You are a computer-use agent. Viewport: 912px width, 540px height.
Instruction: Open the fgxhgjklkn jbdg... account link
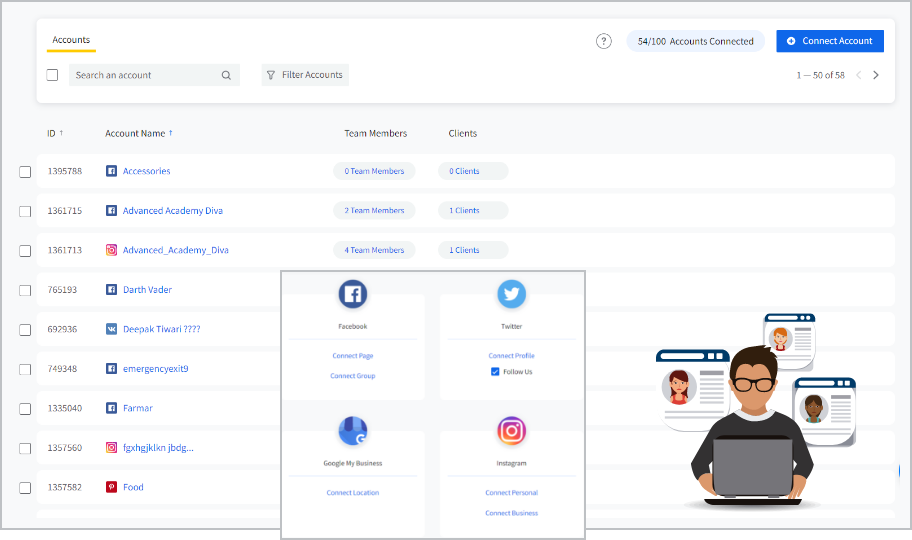point(158,448)
